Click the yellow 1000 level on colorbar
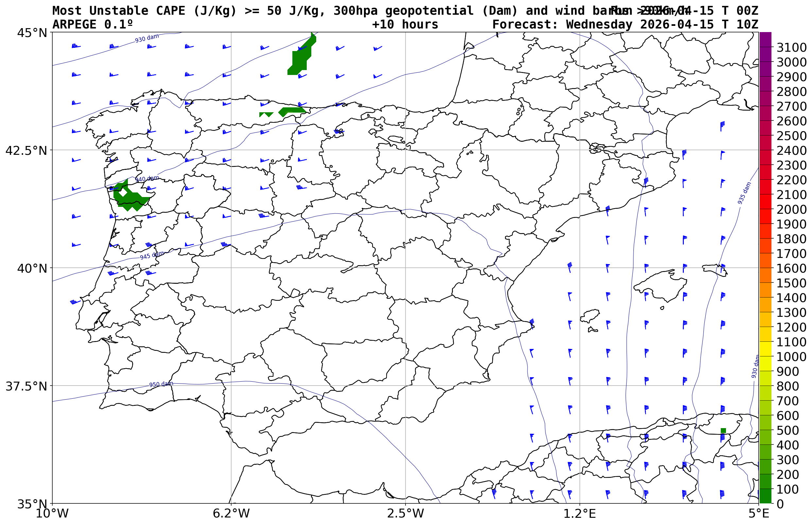Image resolution: width=812 pixels, height=525 pixels. coord(765,356)
